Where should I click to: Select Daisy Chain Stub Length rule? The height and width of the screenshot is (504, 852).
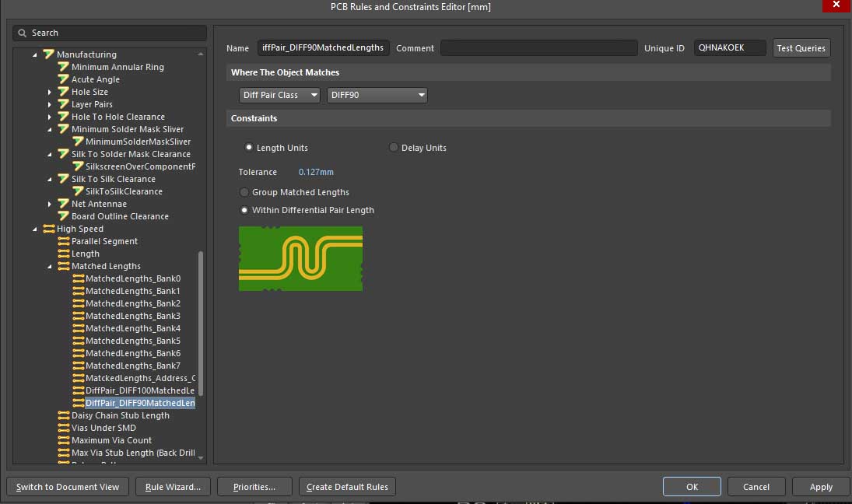120,415
